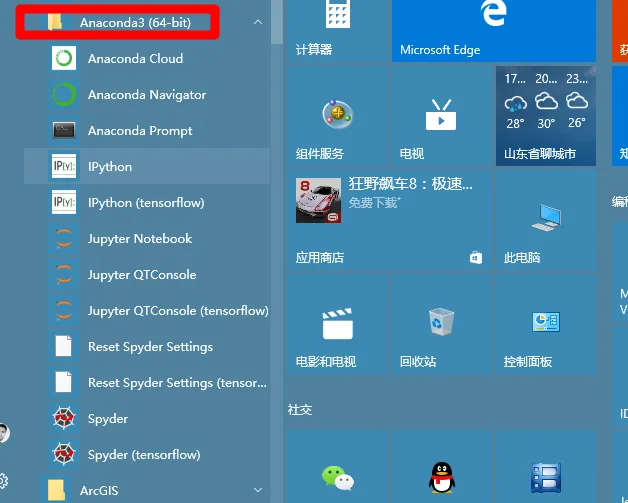Image resolution: width=628 pixels, height=503 pixels.
Task: Open Jupyter QTConsole (tensorflow) icon
Action: click(64, 311)
